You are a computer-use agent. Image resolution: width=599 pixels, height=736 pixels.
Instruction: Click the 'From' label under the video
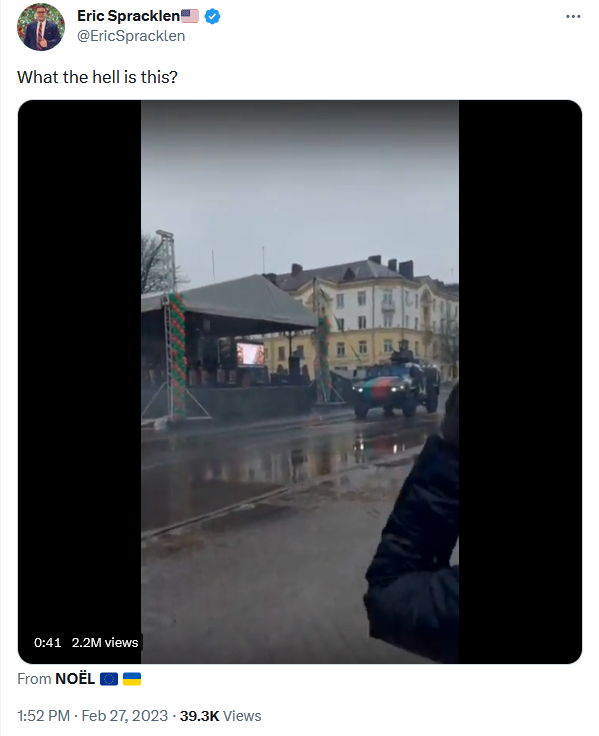pyautogui.click(x=34, y=679)
